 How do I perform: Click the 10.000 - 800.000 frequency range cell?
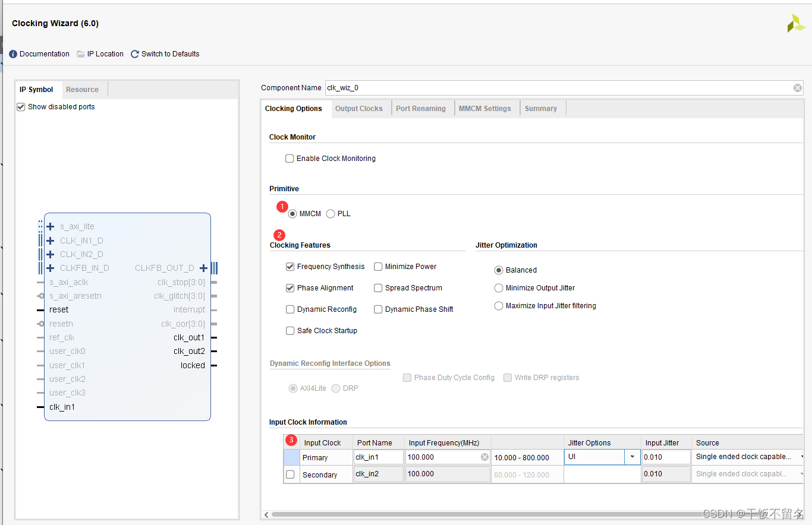tap(527, 457)
